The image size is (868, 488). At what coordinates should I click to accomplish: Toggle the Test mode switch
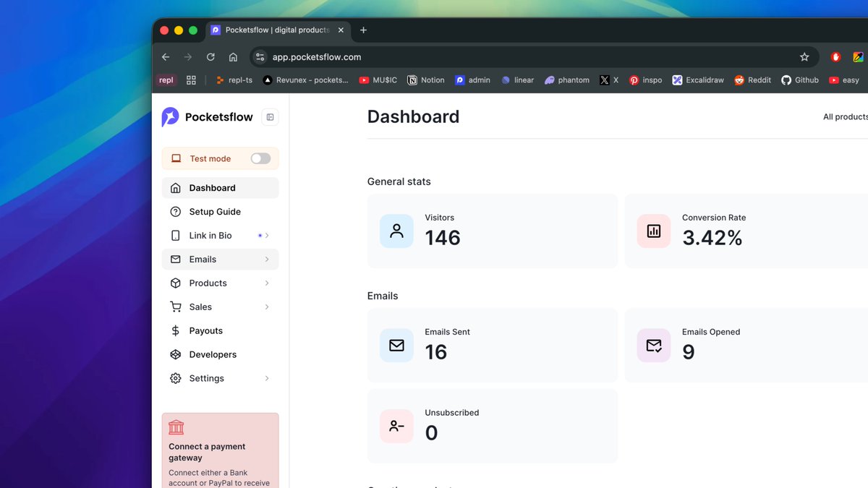point(260,158)
